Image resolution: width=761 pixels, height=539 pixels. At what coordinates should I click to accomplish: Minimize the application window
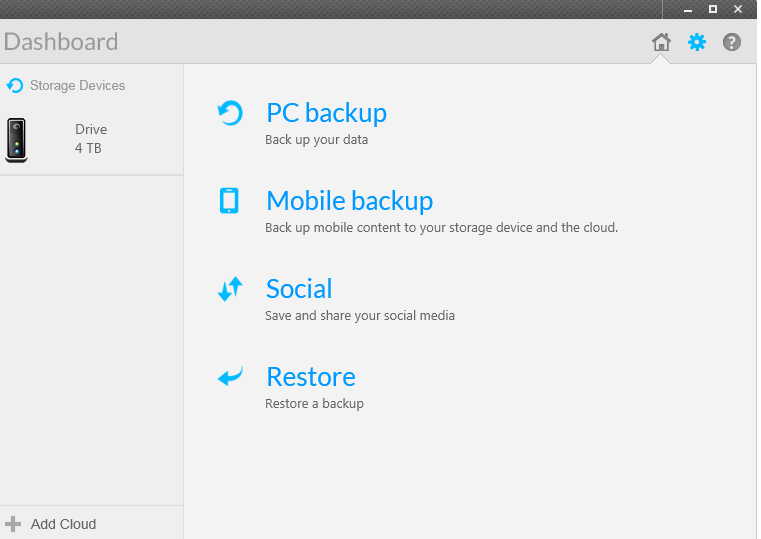click(x=688, y=9)
